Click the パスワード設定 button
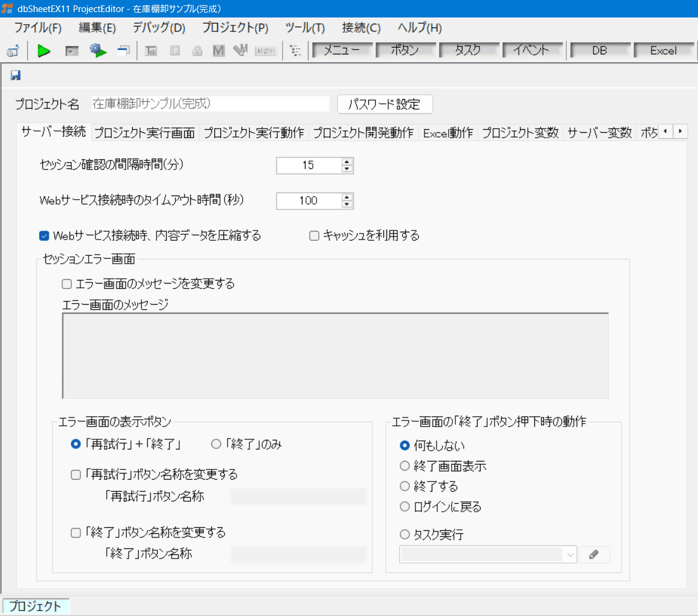This screenshot has height=616, width=698. coord(385,104)
